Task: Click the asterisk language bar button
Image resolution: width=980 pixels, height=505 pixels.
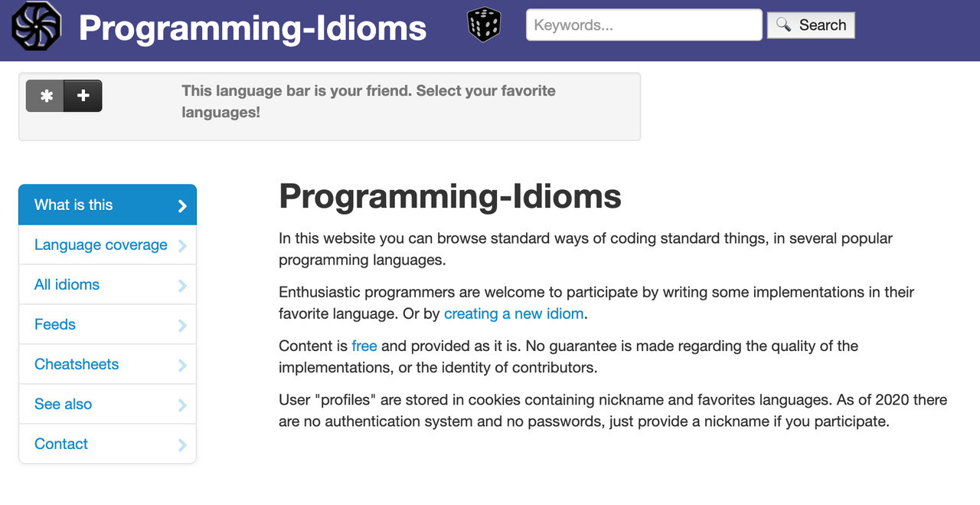Action: pyautogui.click(x=46, y=96)
